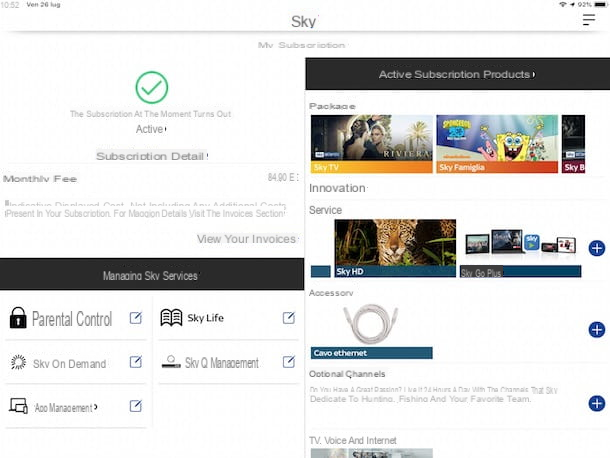This screenshot has height=458, width=610.
Task: Click the Sky Q Management label
Action: point(221,363)
